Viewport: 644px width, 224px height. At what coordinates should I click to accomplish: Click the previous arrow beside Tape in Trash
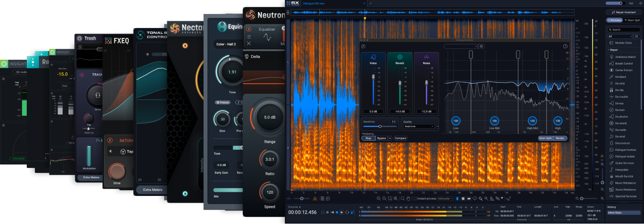[110, 151]
